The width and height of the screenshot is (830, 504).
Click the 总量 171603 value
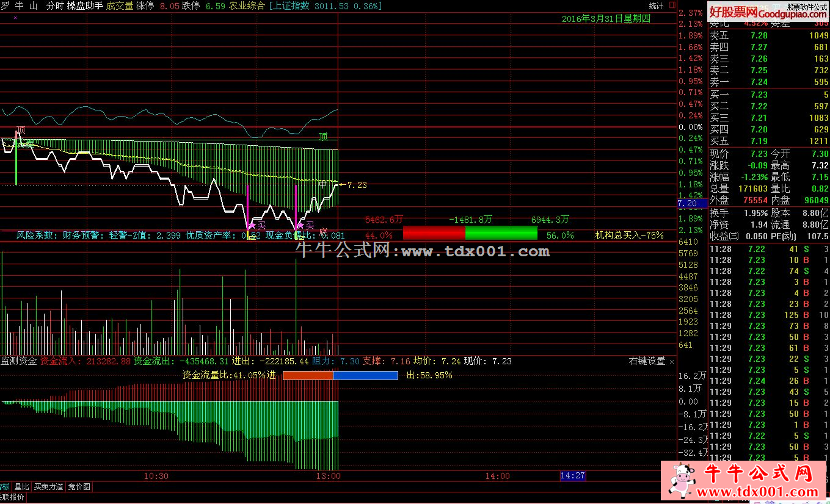752,189
